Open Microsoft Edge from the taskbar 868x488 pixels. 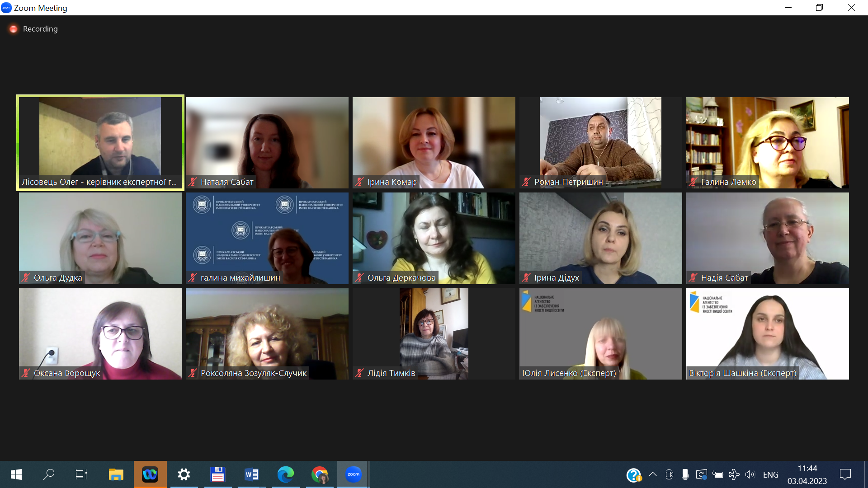pyautogui.click(x=285, y=474)
